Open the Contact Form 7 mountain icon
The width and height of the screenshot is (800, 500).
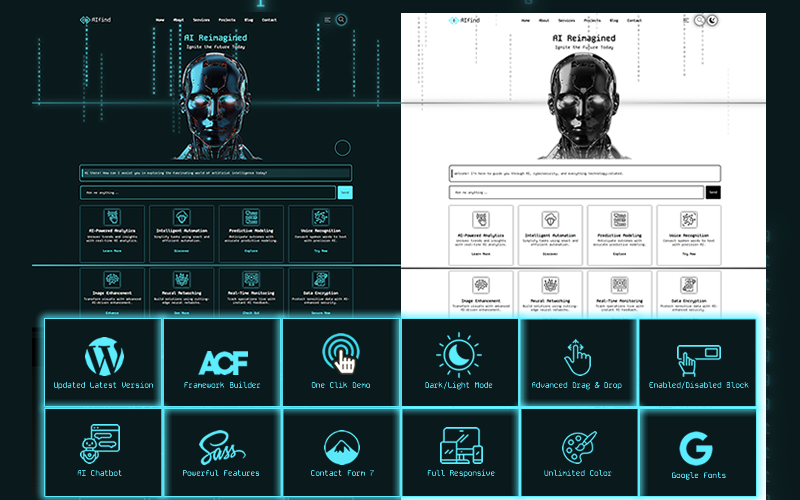tap(340, 444)
